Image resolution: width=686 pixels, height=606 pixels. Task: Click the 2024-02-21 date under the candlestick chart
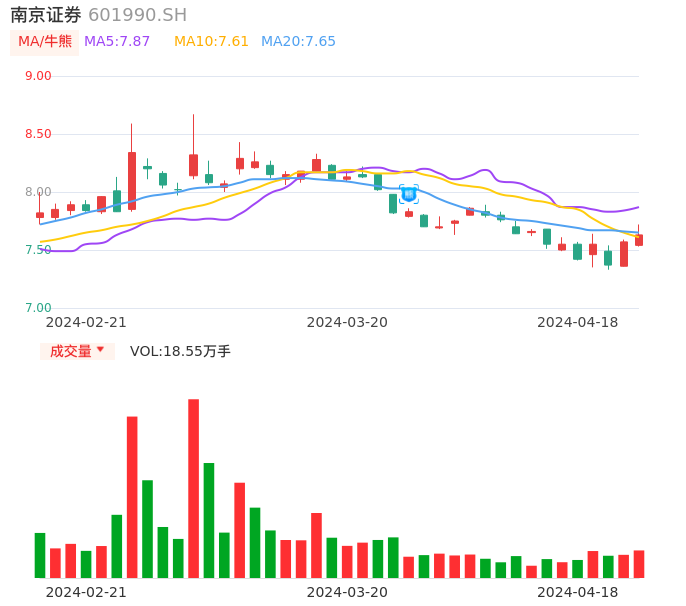click(x=86, y=322)
